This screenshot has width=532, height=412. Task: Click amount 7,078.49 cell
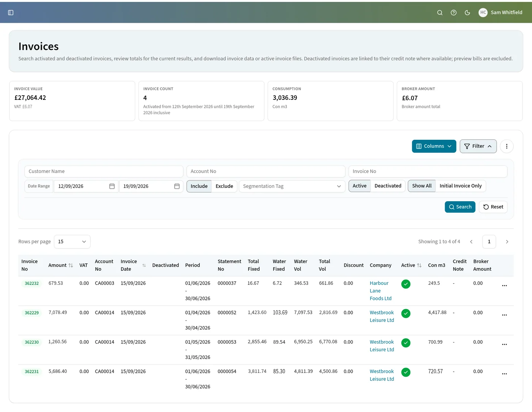tap(58, 313)
